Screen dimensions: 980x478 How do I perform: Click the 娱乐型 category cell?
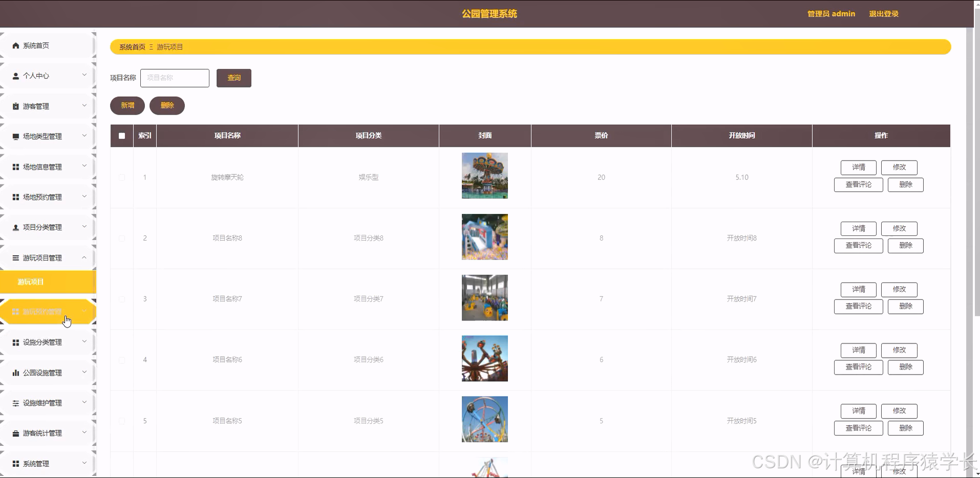coord(369,178)
